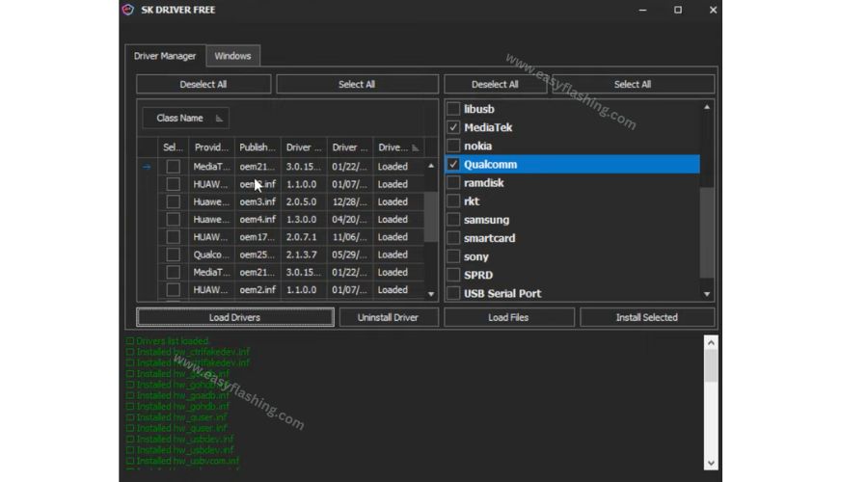
Task: Click right panel Deselect All button
Action: pyautogui.click(x=495, y=84)
